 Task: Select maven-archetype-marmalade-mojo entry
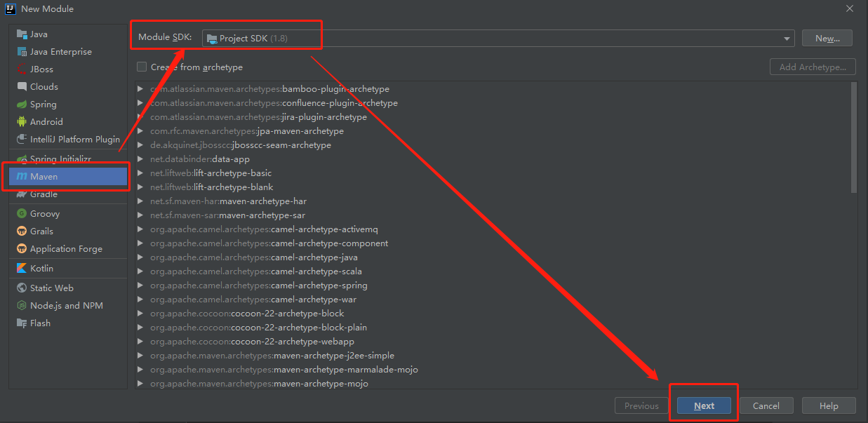click(284, 370)
